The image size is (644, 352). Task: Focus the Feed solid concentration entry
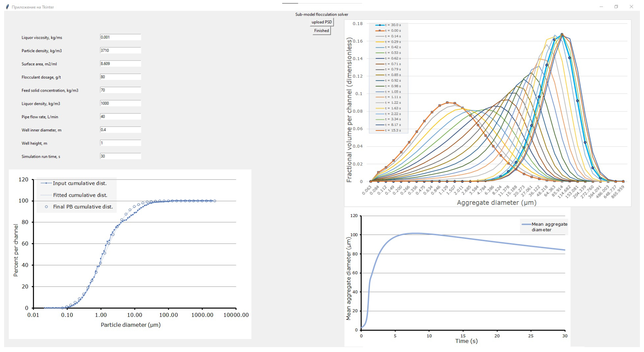pyautogui.click(x=120, y=90)
